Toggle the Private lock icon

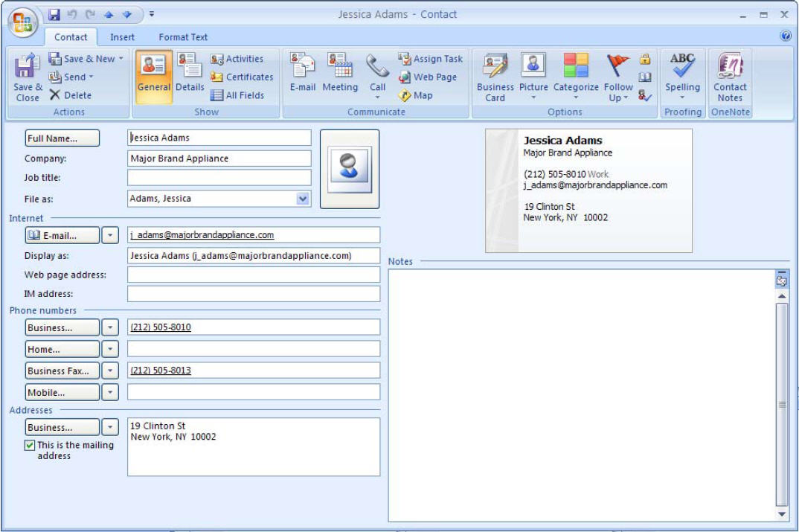[645, 59]
